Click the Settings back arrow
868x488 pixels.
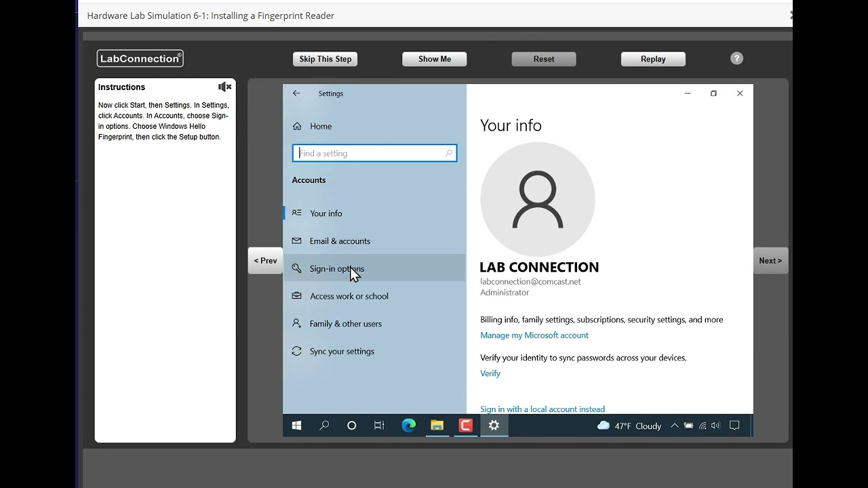click(x=296, y=94)
